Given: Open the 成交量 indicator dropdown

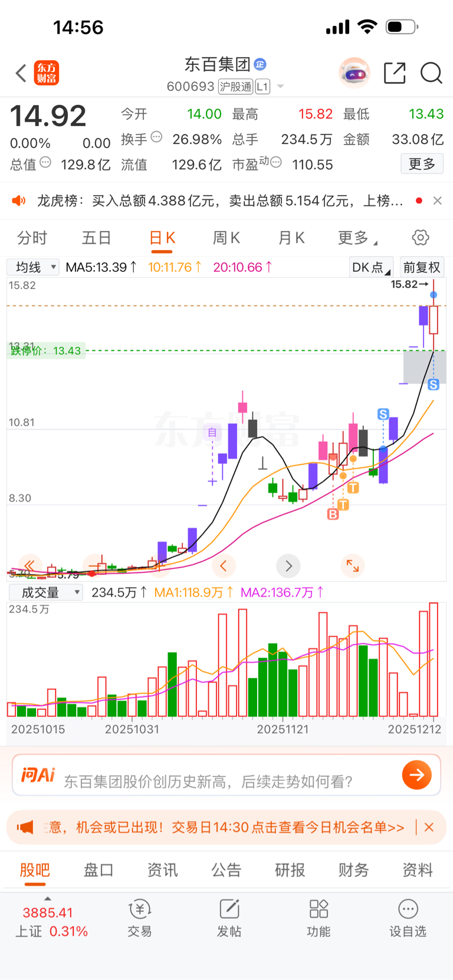Looking at the screenshot, I should click(x=45, y=593).
